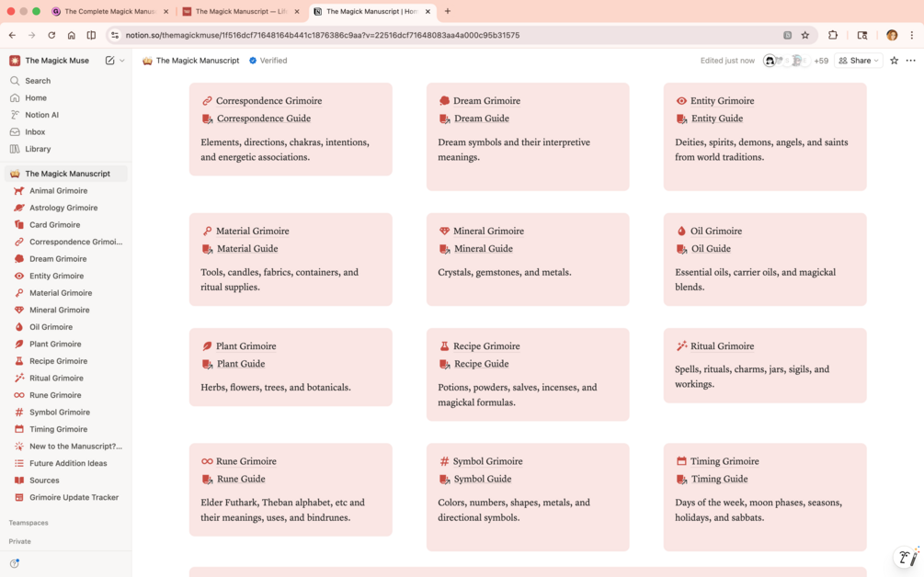Click the Home sidebar item
The width and height of the screenshot is (924, 577).
pos(35,97)
